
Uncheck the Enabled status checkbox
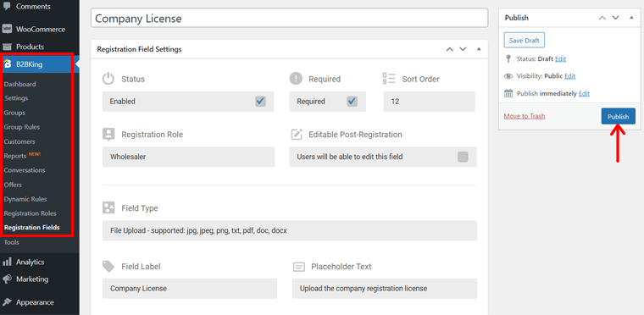(260, 102)
